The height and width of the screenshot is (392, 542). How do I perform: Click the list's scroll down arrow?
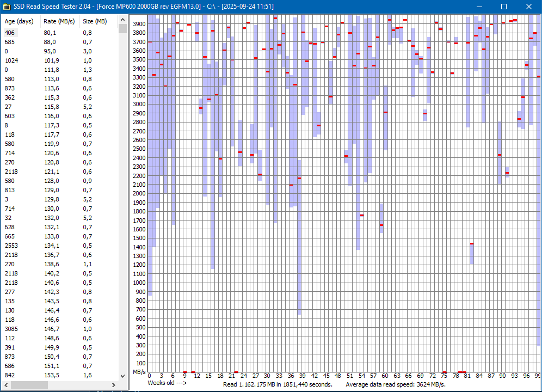click(122, 376)
